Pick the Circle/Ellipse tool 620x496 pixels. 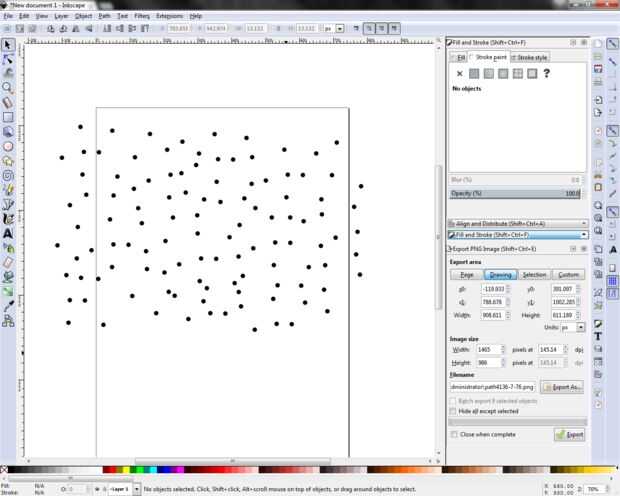(x=8, y=146)
